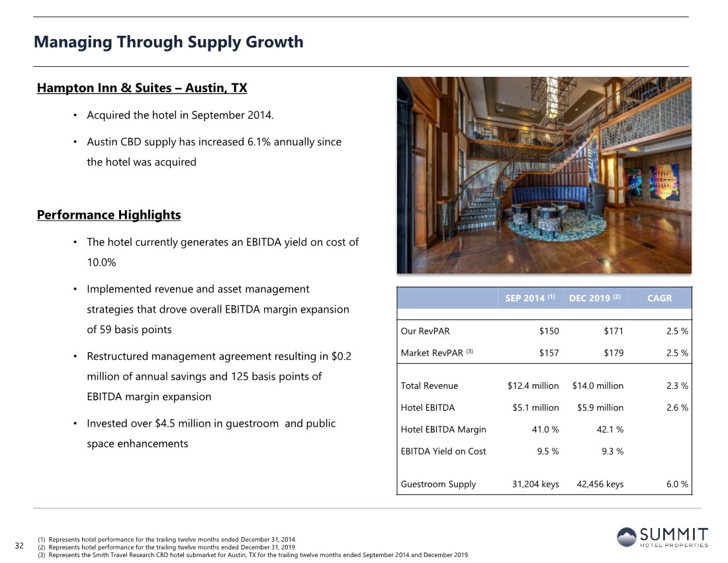Click footnote (3) about Smith Travel Research
Image resolution: width=728 pixels, height=563 pixels.
coord(253,554)
